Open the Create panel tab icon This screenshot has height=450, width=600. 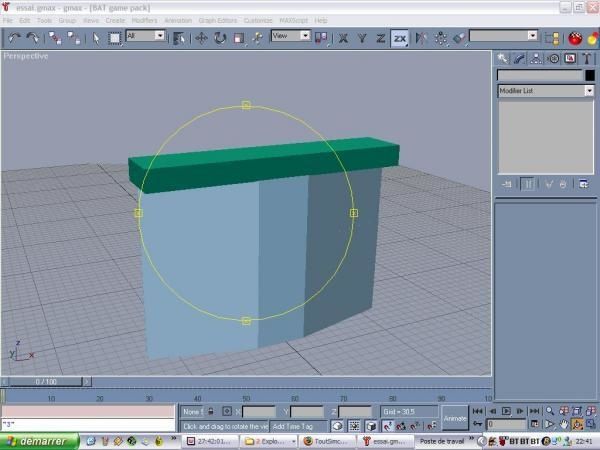[502, 59]
